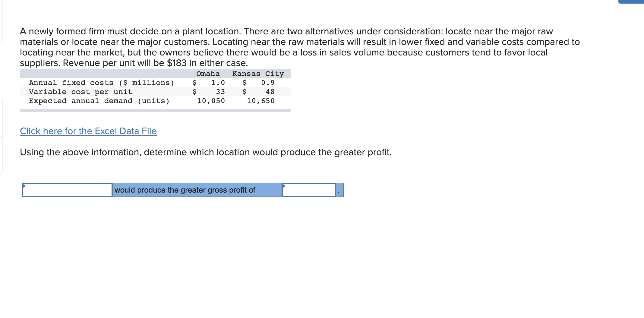The width and height of the screenshot is (644, 318).
Task: Select Omaha's fixed cost value 1.0
Action: [218, 83]
